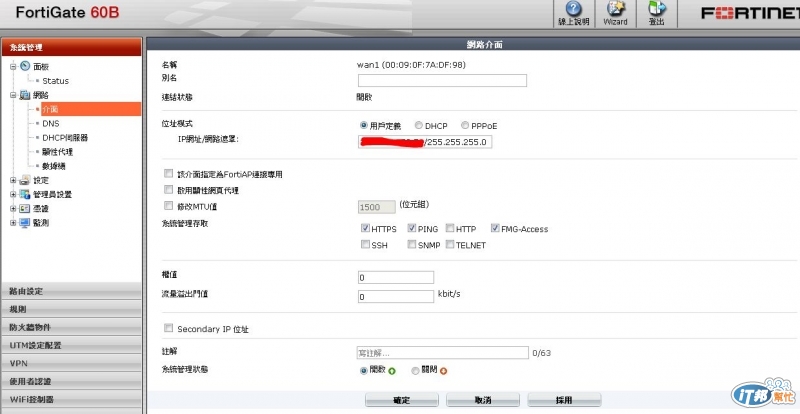800x414 pixels.
Task: Open the User authentication section
Action: (x=71, y=381)
